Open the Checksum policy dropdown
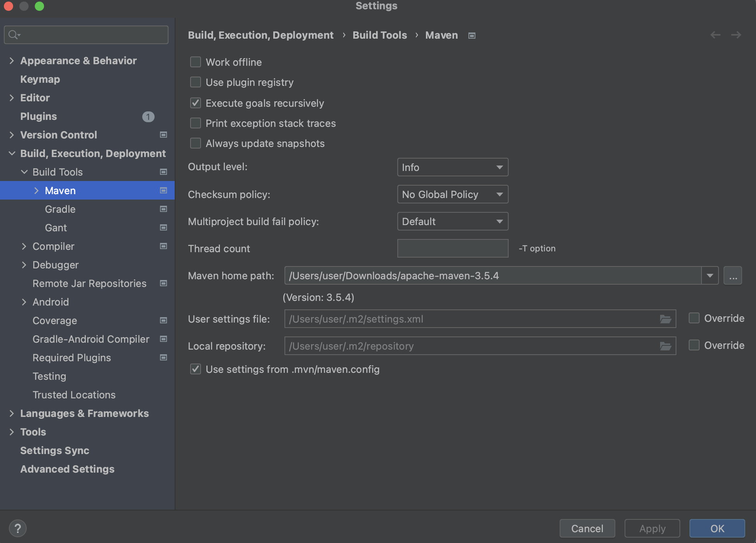This screenshot has height=543, width=756. pyautogui.click(x=453, y=195)
